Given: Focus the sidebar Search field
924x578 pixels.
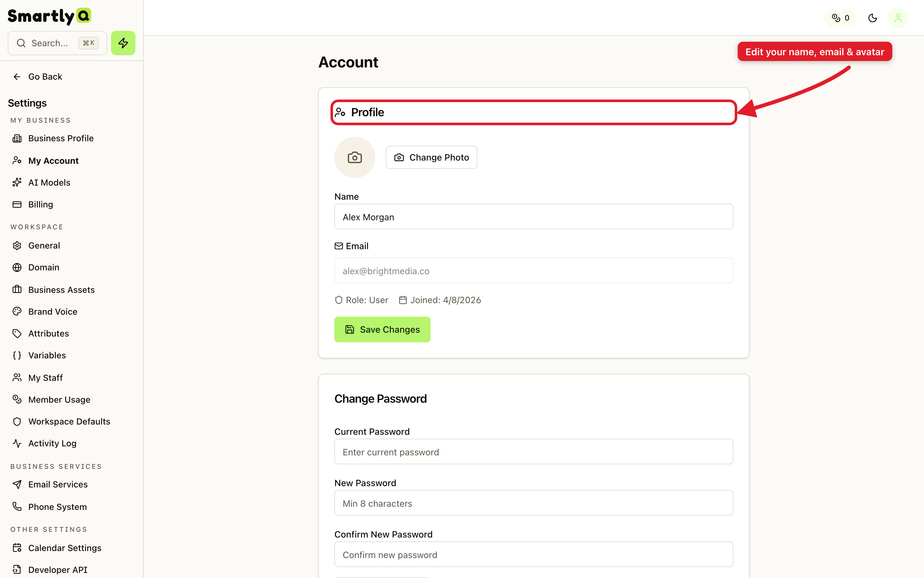Looking at the screenshot, I should pos(57,43).
